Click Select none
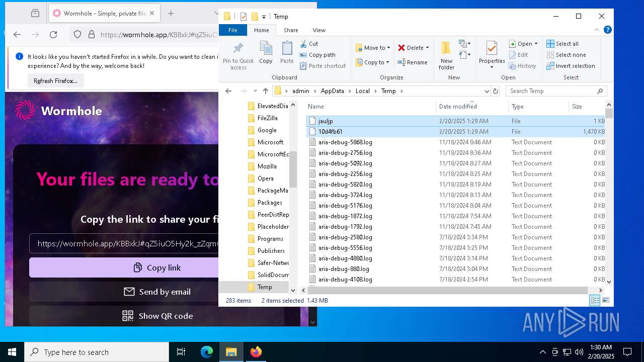644x362 pixels. pyautogui.click(x=566, y=55)
